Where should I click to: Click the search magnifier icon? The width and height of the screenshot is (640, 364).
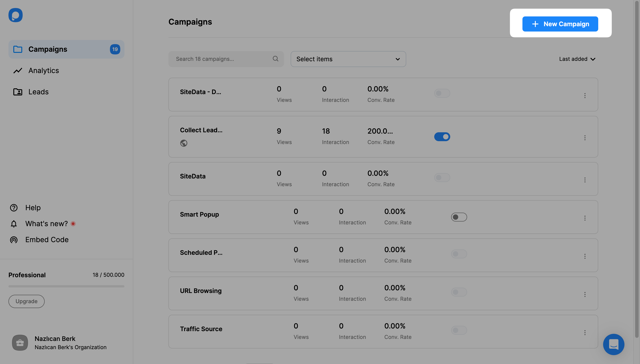coord(275,59)
